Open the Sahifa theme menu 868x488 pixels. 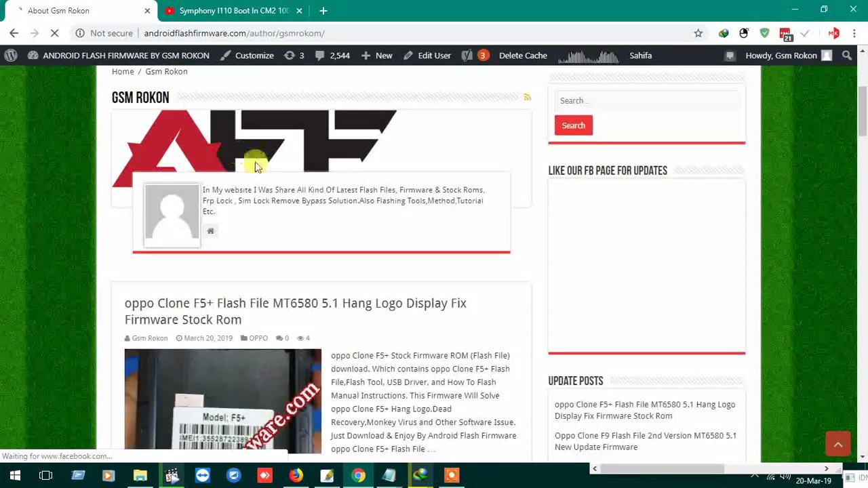pyautogui.click(x=640, y=56)
